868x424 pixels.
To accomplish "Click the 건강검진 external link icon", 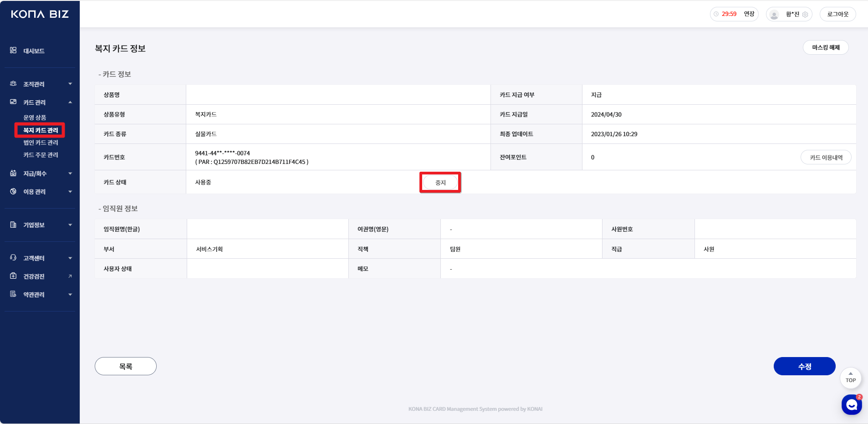I will tap(70, 276).
